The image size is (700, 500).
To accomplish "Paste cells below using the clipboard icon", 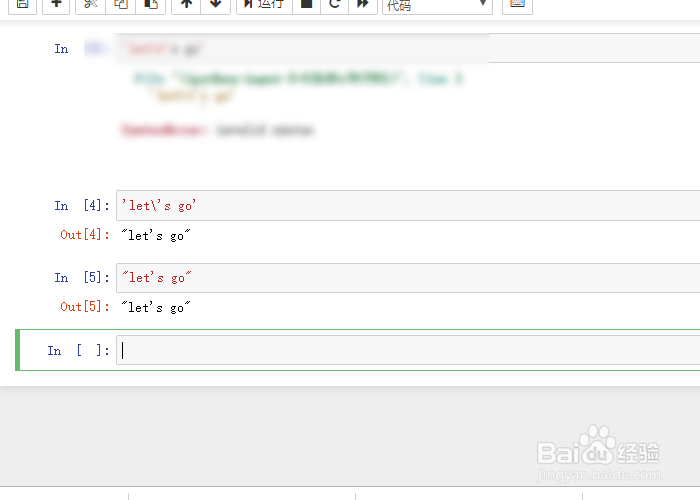I will coord(151,5).
